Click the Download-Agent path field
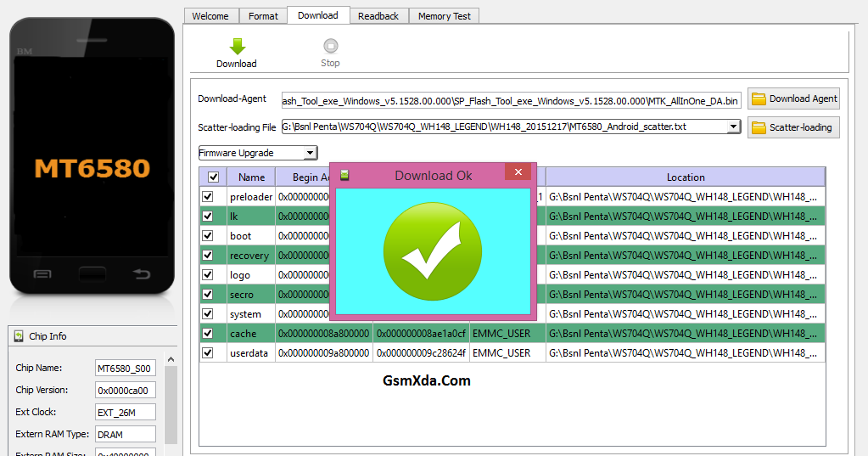The width and height of the screenshot is (868, 456). [511, 101]
